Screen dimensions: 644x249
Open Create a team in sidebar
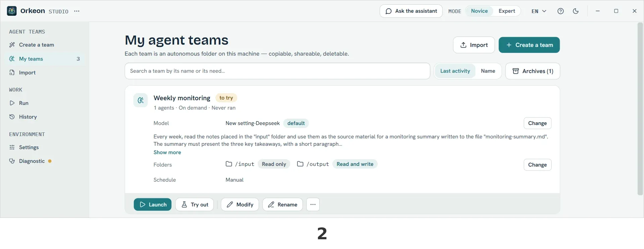point(45,45)
